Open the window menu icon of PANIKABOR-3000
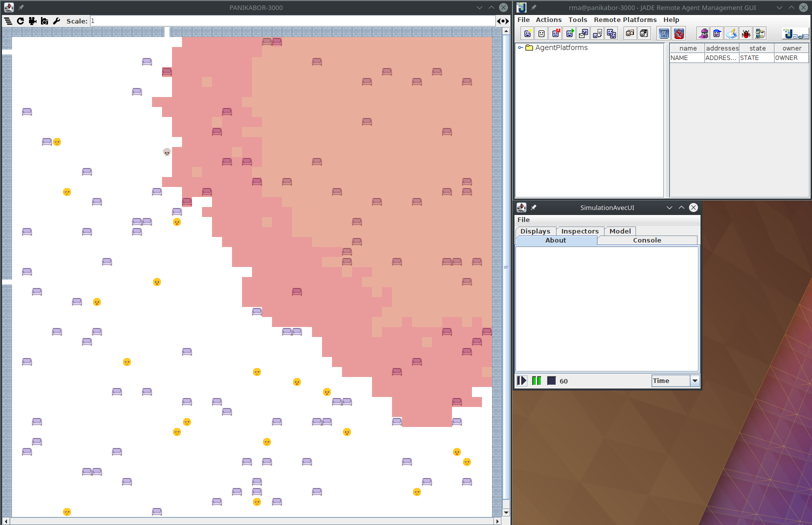The height and width of the screenshot is (525, 812). tap(8, 7)
